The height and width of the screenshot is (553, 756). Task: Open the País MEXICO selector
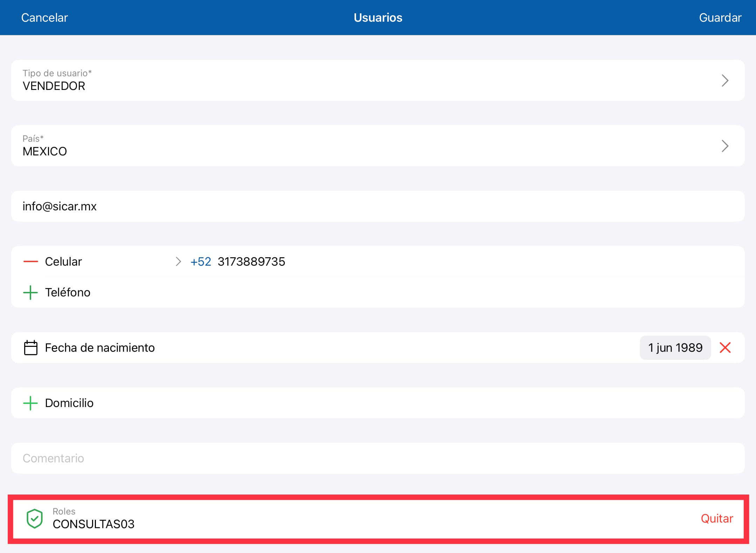(x=378, y=146)
